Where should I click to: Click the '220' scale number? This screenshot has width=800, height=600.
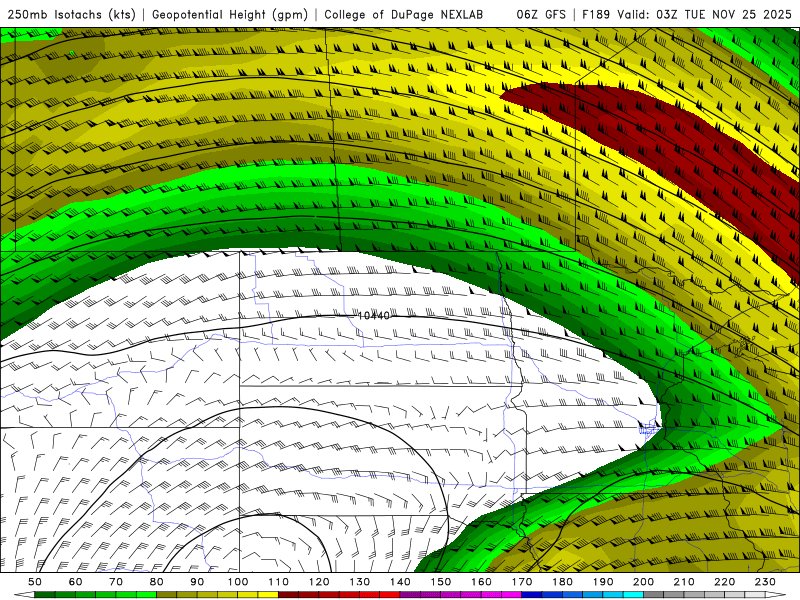point(724,582)
